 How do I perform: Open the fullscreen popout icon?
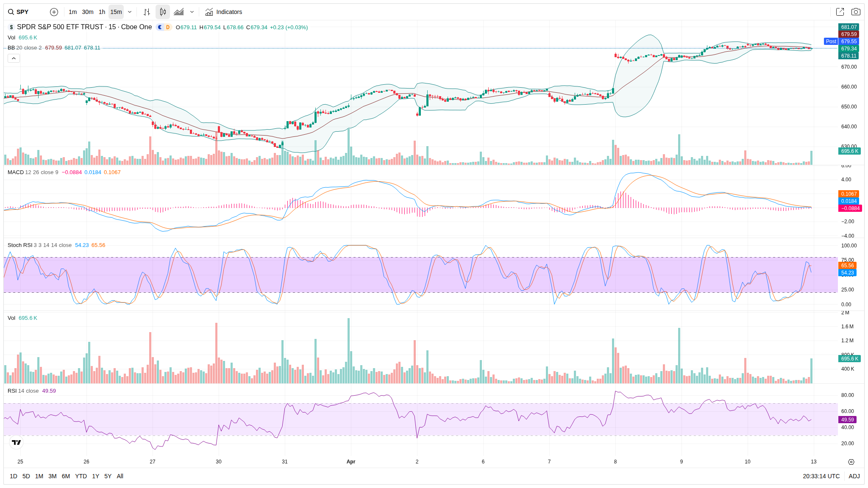coord(840,12)
